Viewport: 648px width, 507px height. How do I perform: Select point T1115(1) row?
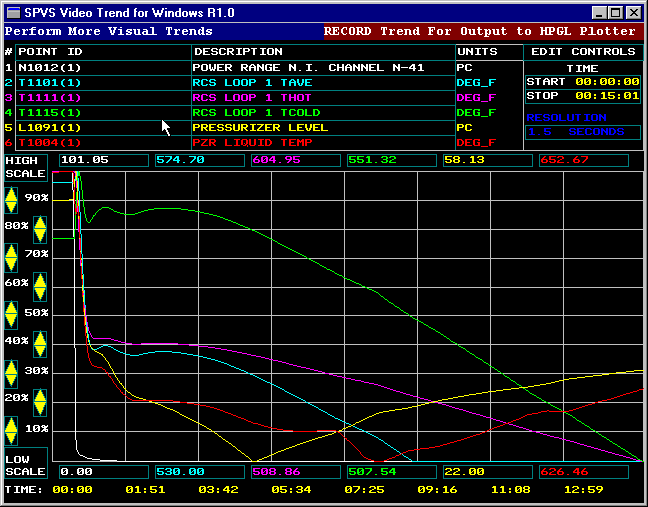coord(103,113)
